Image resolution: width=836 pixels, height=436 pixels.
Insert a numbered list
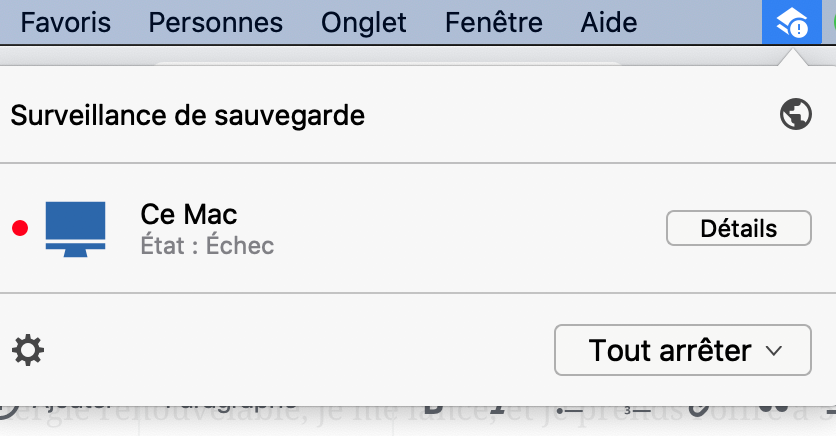click(x=637, y=410)
